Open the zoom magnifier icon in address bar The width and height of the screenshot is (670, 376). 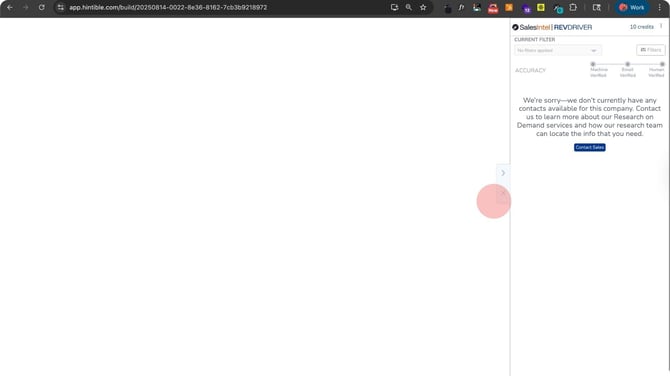[409, 7]
